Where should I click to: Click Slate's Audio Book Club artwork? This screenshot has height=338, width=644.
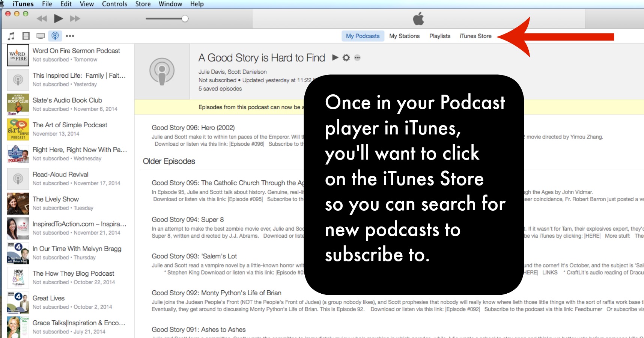pyautogui.click(x=18, y=105)
